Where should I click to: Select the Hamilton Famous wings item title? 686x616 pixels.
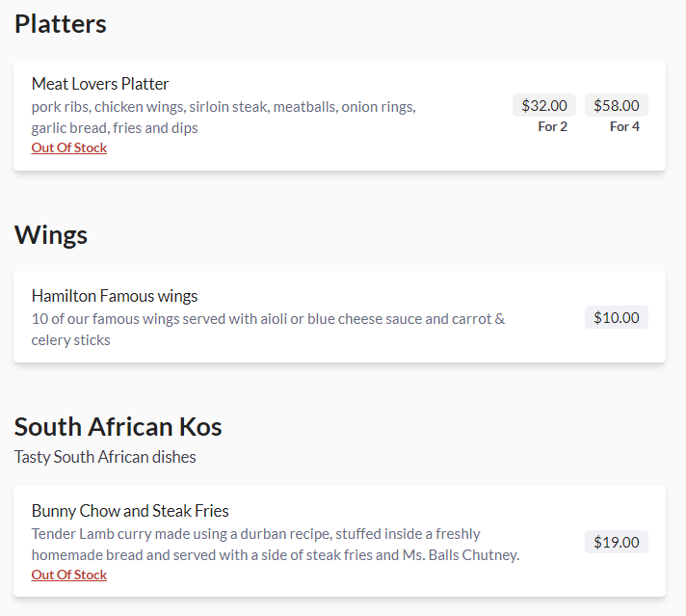click(x=115, y=296)
